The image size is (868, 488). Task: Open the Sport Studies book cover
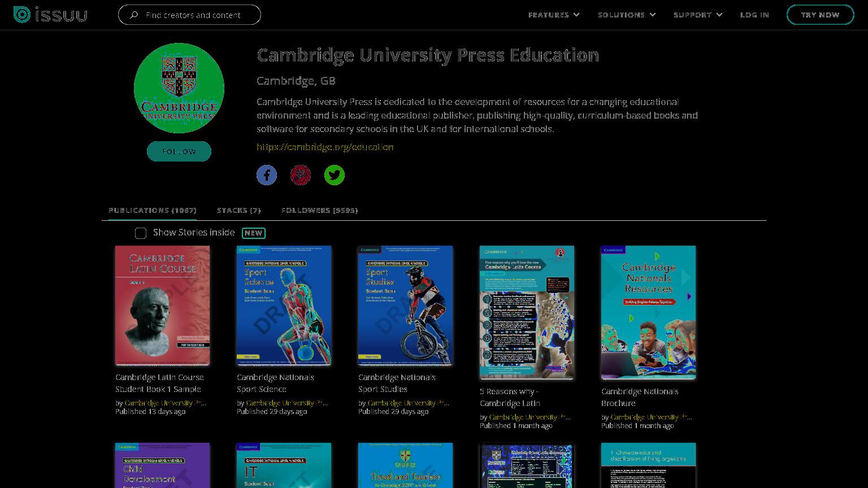coord(406,306)
